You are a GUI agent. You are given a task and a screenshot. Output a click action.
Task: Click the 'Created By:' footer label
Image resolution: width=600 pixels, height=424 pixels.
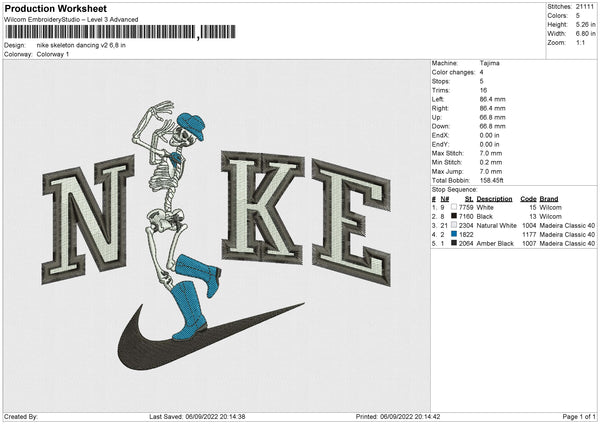point(21,416)
